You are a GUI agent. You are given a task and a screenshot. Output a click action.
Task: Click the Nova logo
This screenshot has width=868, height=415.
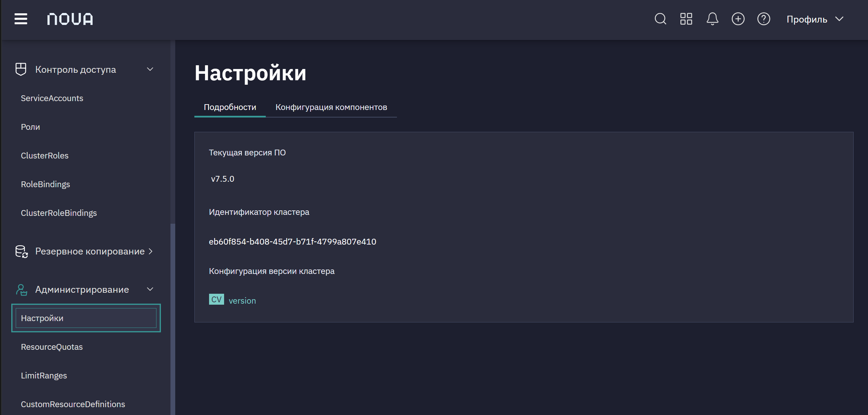[x=70, y=19]
